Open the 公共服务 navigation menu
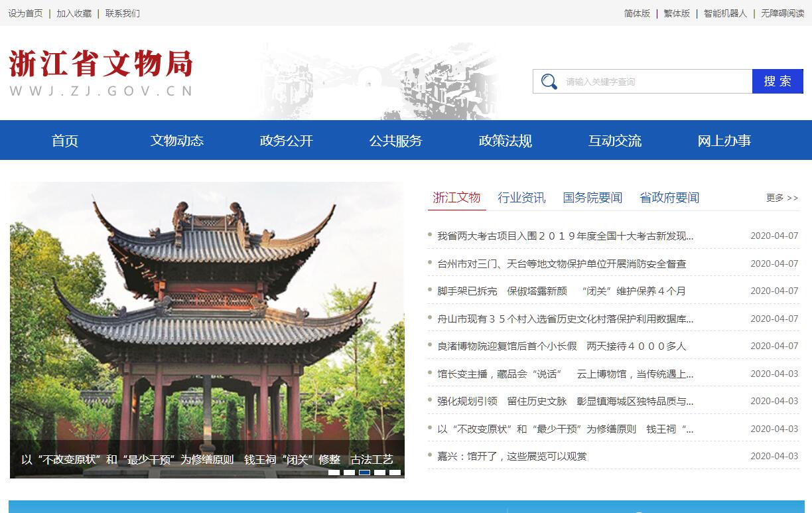812x513 pixels. tap(395, 141)
